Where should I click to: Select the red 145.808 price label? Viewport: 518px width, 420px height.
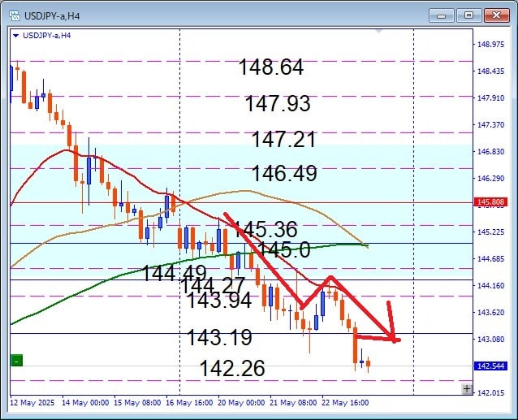click(490, 202)
